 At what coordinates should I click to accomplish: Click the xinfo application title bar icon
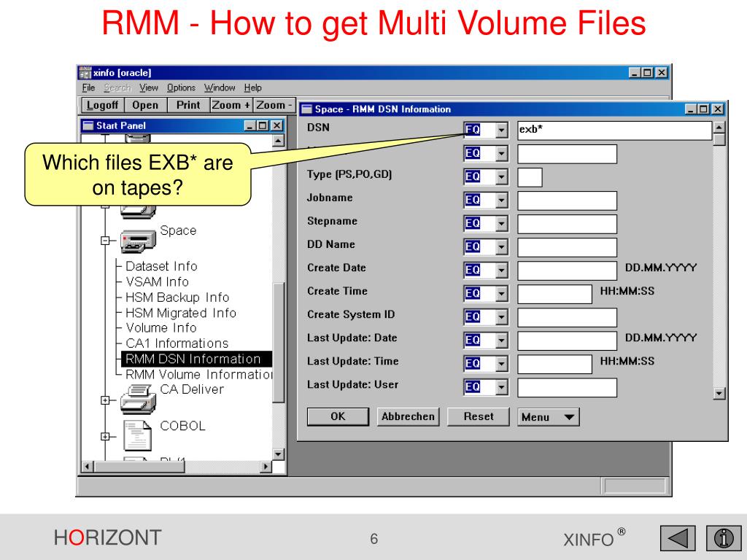coord(85,72)
